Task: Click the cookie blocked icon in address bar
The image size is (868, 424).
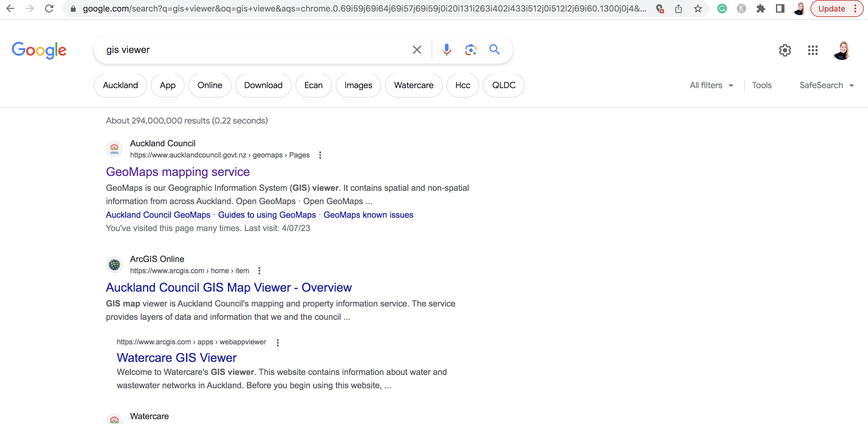Action: 660,9
